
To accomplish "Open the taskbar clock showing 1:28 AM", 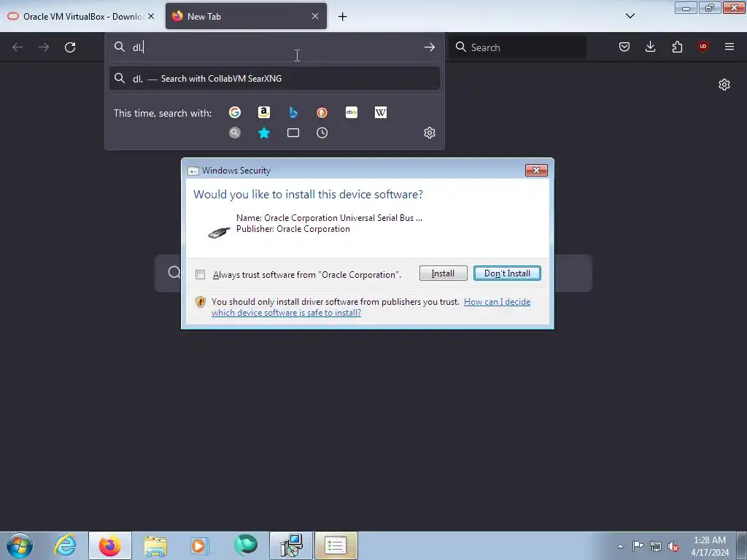I will coord(709,546).
